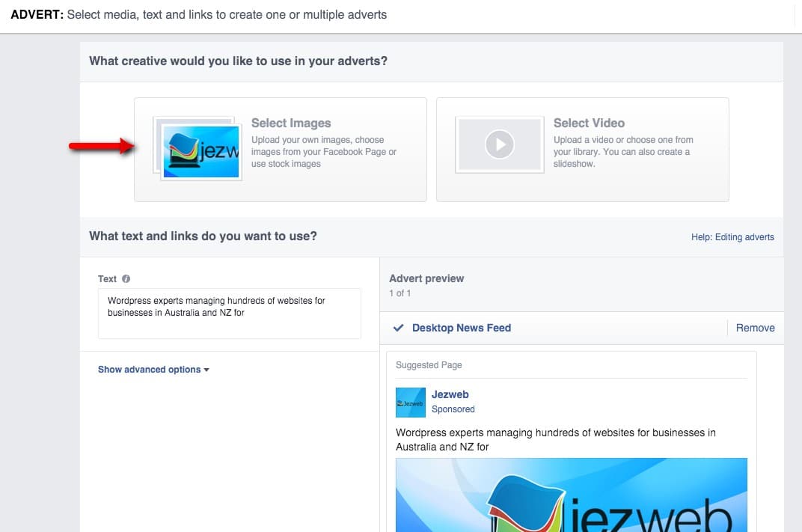This screenshot has height=532, width=802.
Task: Click 'Advert preview' heading text
Action: pyautogui.click(x=426, y=278)
